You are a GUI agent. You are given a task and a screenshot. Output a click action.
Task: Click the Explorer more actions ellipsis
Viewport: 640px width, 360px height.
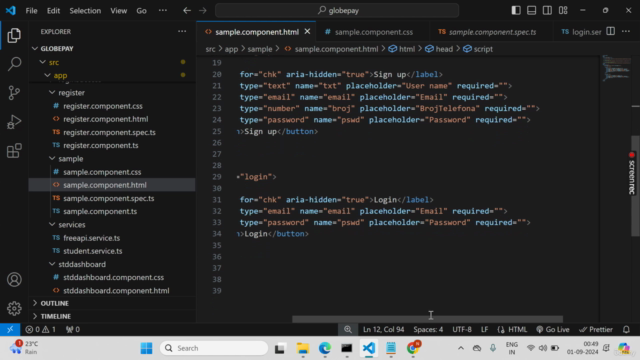[x=182, y=31]
